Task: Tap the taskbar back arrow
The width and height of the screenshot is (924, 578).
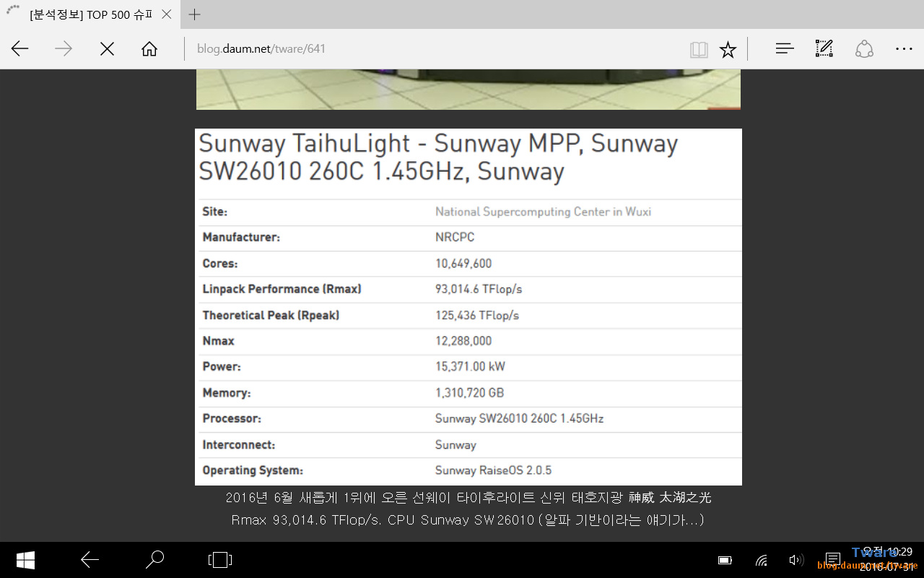Action: (90, 560)
